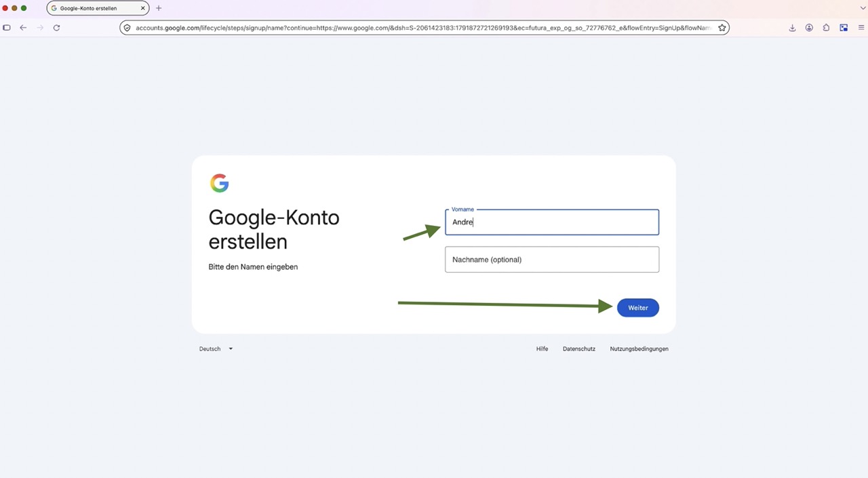The image size is (868, 478).
Task: Expand the list-all-tabs chevron
Action: pos(862,8)
